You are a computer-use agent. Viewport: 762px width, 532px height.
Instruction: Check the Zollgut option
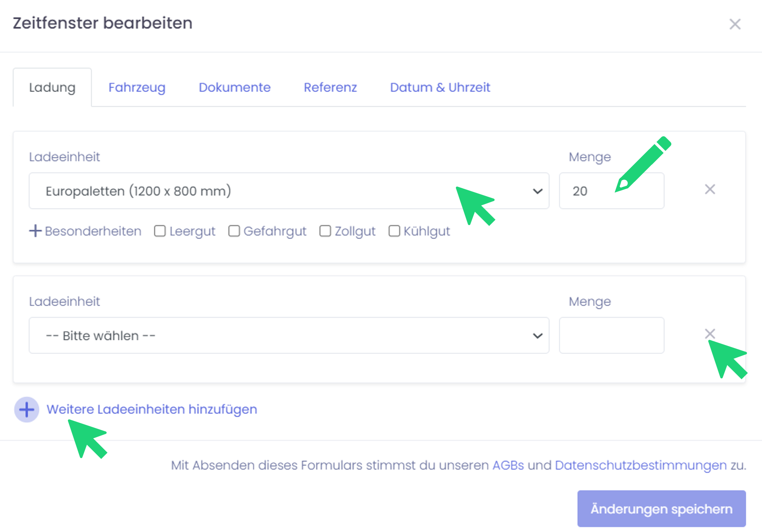coord(325,231)
